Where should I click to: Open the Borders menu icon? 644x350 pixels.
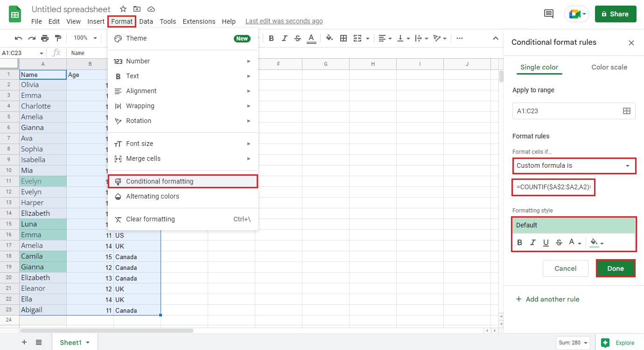coord(343,38)
